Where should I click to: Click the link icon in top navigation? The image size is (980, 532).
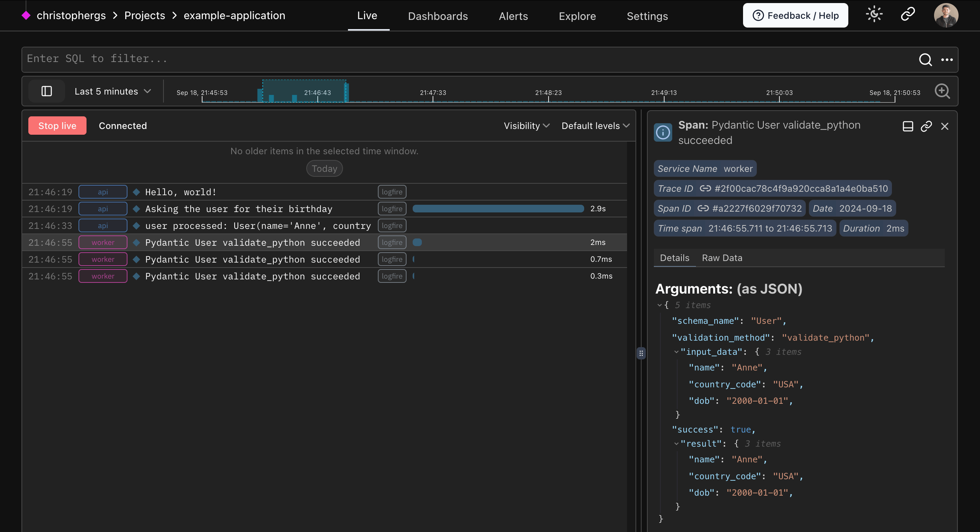[x=908, y=15]
